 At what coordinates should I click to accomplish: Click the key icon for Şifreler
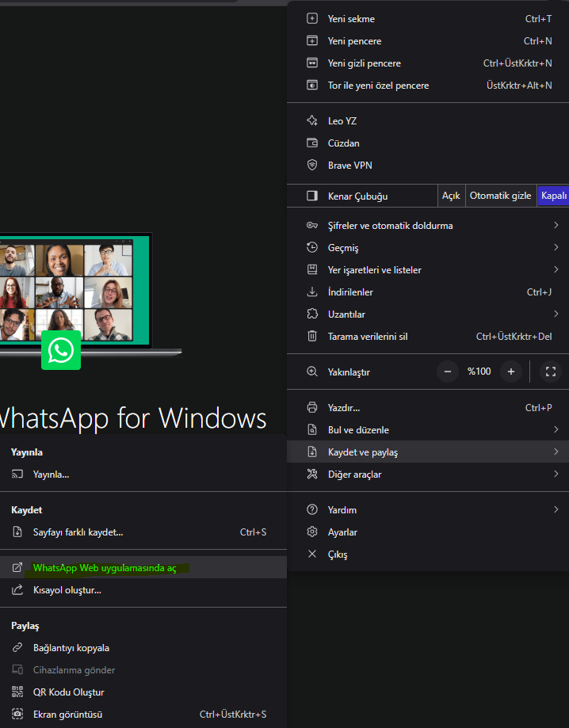click(x=312, y=225)
